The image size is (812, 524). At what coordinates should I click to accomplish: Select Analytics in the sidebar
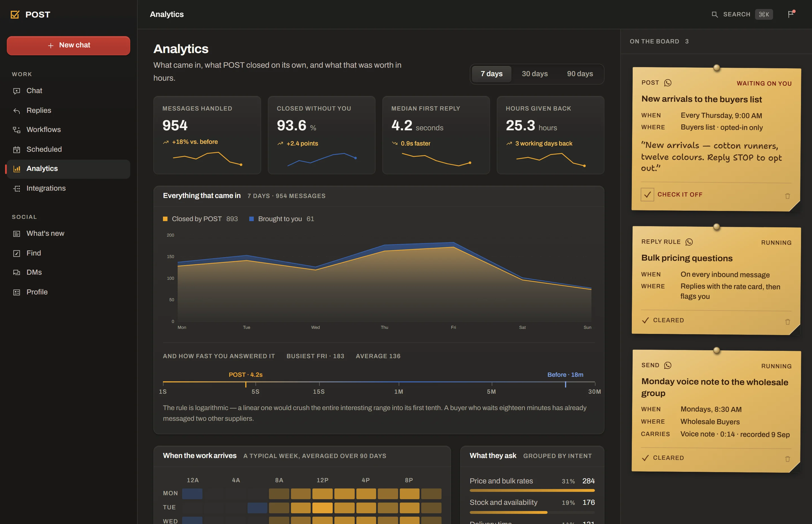69,169
